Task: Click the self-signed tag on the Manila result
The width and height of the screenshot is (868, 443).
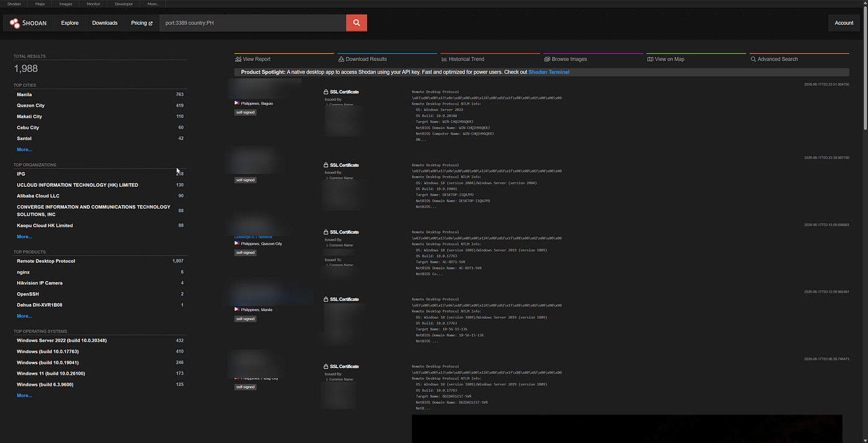Action: [x=246, y=319]
